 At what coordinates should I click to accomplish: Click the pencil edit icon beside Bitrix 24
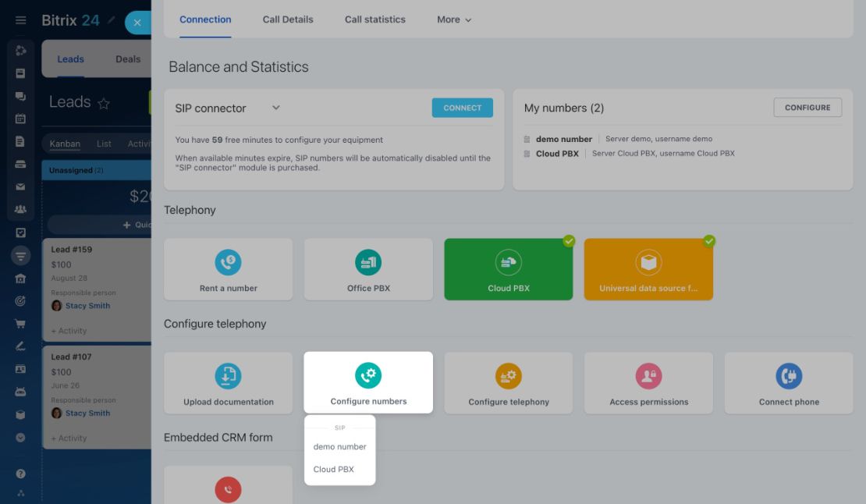coord(111,20)
